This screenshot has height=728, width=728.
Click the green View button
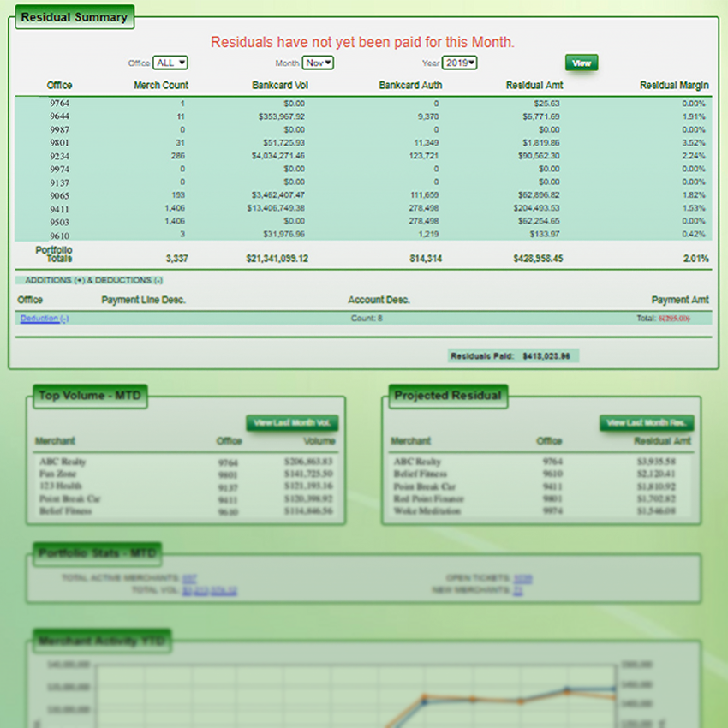pos(582,63)
